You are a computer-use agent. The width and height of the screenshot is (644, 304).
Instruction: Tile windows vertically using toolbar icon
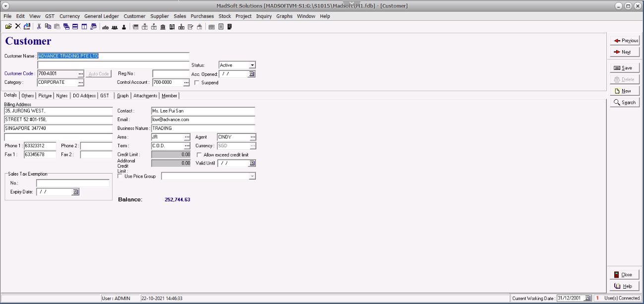[84, 26]
